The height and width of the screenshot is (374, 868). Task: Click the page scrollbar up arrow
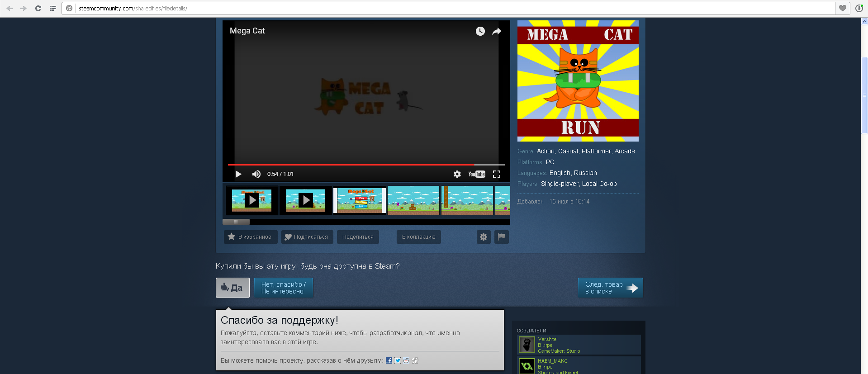[864, 21]
